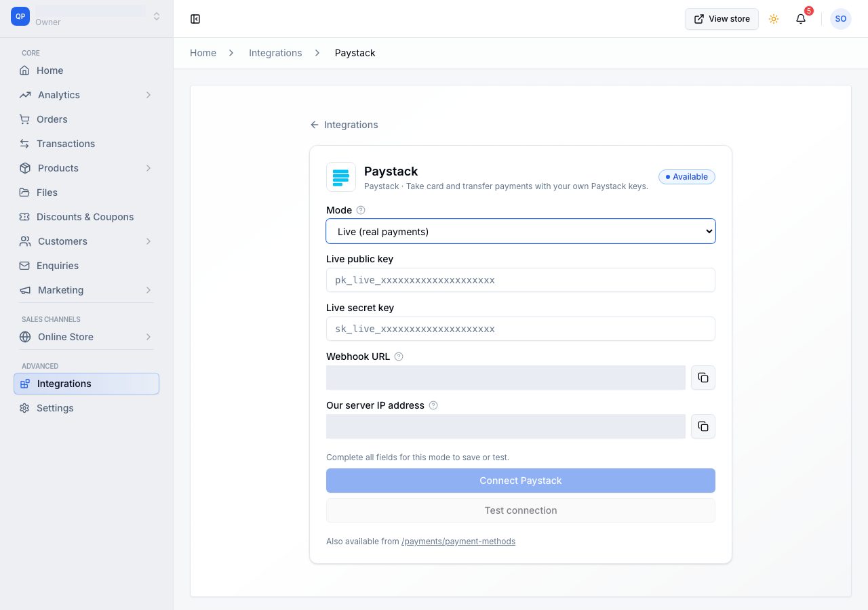Expand the Marketing submenu chevron

[149, 290]
